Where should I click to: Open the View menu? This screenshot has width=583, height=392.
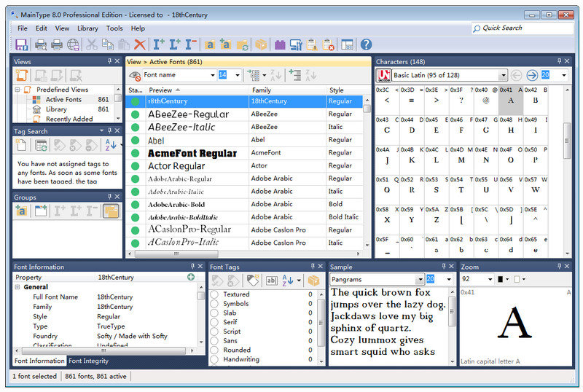coord(62,28)
